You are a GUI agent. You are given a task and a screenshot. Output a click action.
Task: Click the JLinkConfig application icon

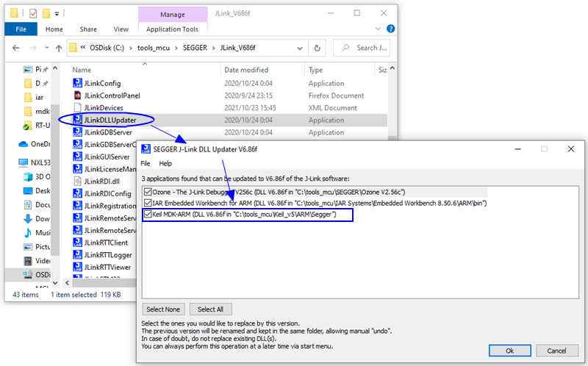77,83
